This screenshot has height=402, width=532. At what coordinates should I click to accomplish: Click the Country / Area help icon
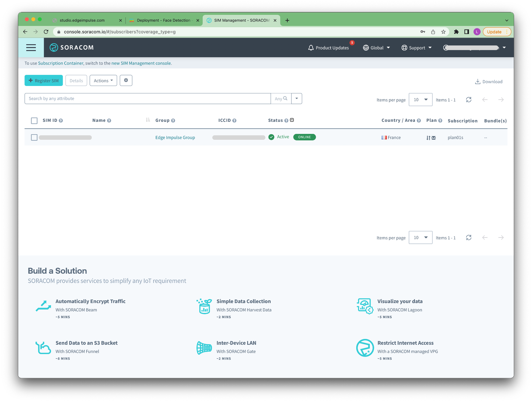coord(419,121)
